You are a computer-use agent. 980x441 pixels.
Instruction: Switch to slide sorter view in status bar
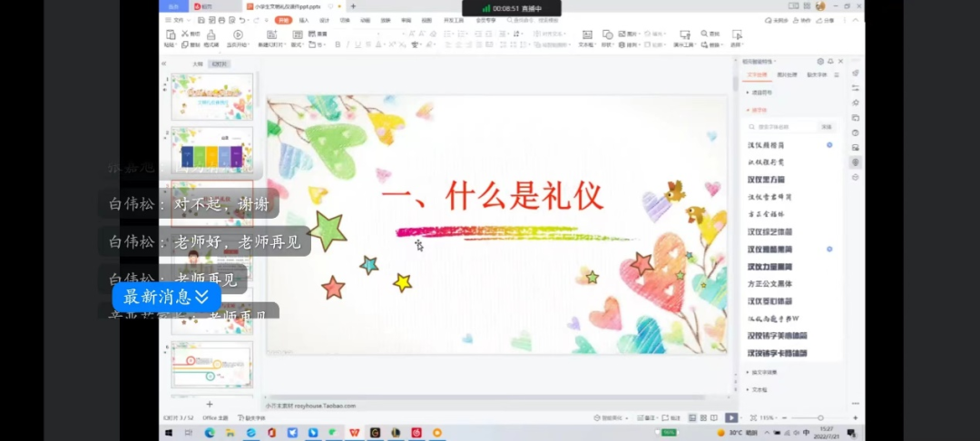click(703, 417)
